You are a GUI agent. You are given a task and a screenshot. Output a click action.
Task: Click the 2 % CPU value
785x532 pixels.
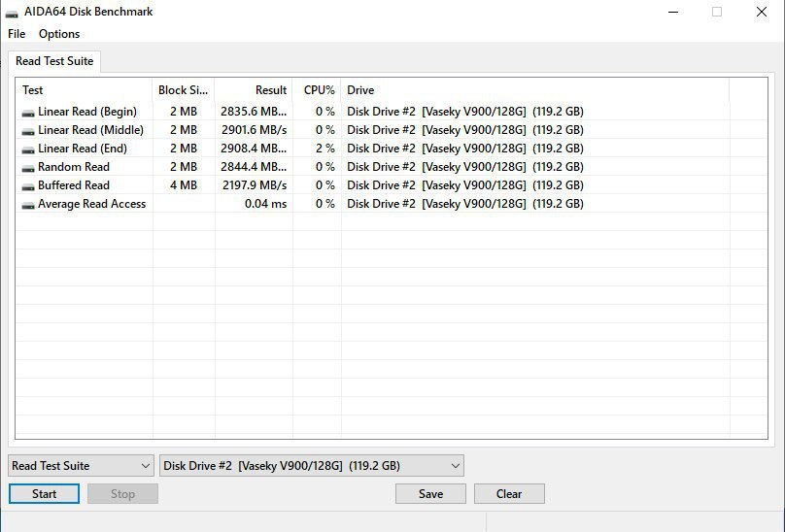click(325, 149)
